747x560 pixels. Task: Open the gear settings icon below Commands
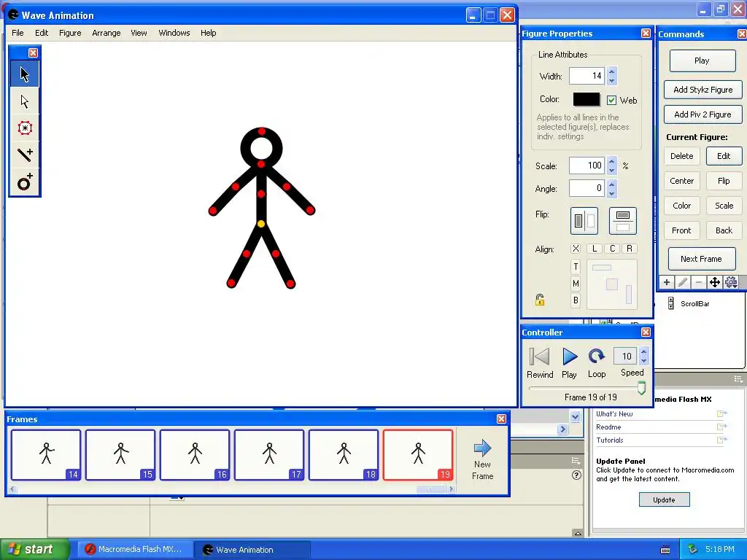(731, 282)
